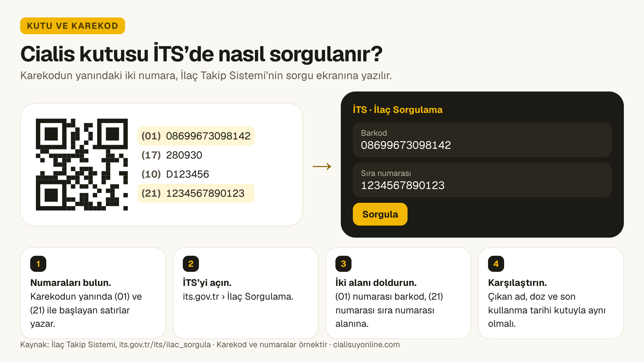Screen dimensions: 644x362
Task: Select the (10) D123456 line
Action: [x=175, y=174]
